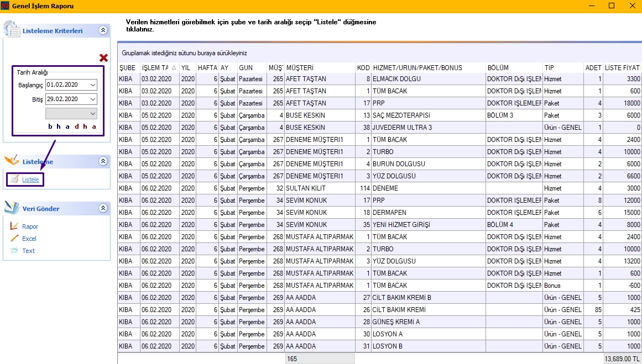
Task: Click the Listele notepad icon
Action: 14,179
